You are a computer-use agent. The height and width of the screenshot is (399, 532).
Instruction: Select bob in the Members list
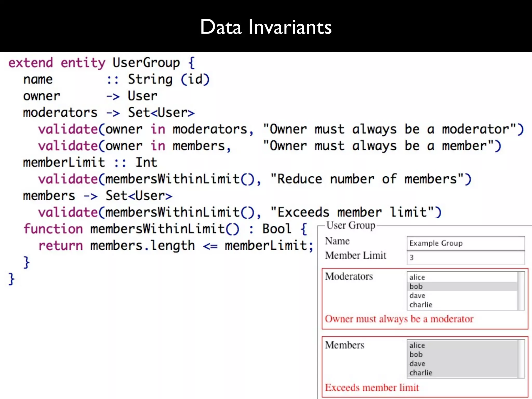point(462,354)
